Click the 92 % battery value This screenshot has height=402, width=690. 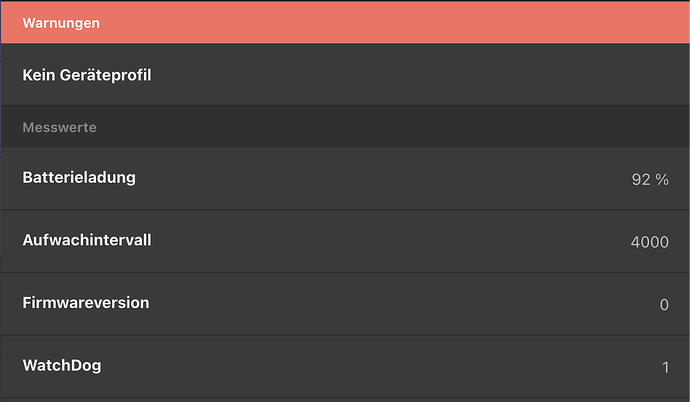(x=650, y=180)
